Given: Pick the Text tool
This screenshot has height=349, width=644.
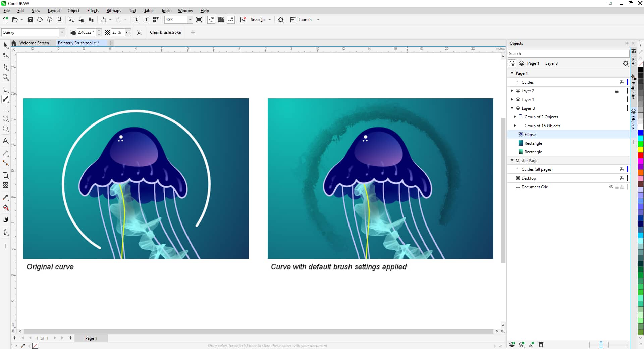Looking at the screenshot, I should point(5,141).
